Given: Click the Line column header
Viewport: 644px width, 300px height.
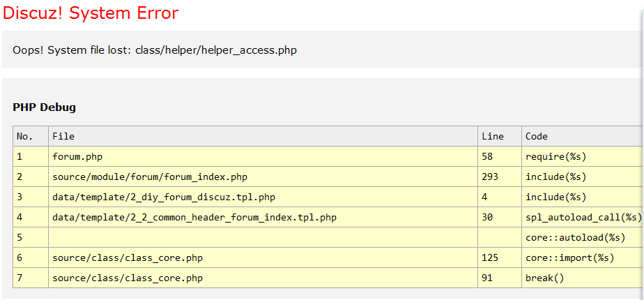Looking at the screenshot, I should 500,136.
